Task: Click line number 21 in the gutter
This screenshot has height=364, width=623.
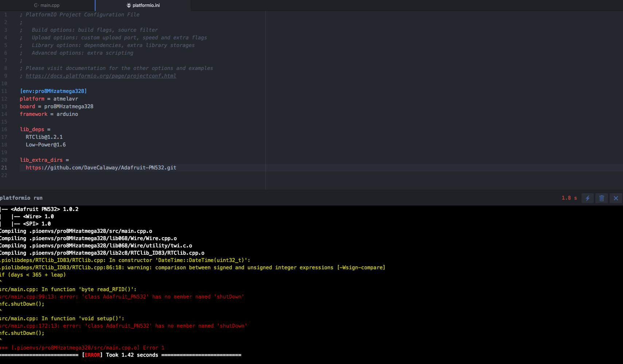Action: (4, 168)
